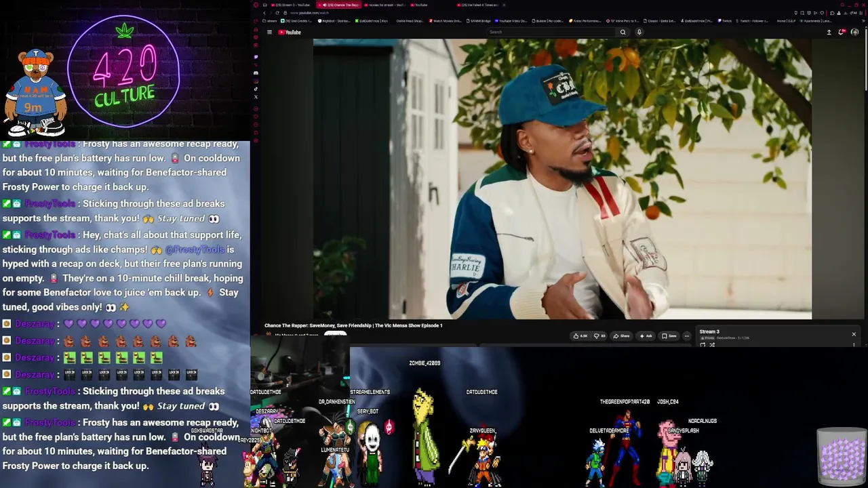Open the YouTube guide hamburger menu
The height and width of the screenshot is (488, 868).
(269, 32)
